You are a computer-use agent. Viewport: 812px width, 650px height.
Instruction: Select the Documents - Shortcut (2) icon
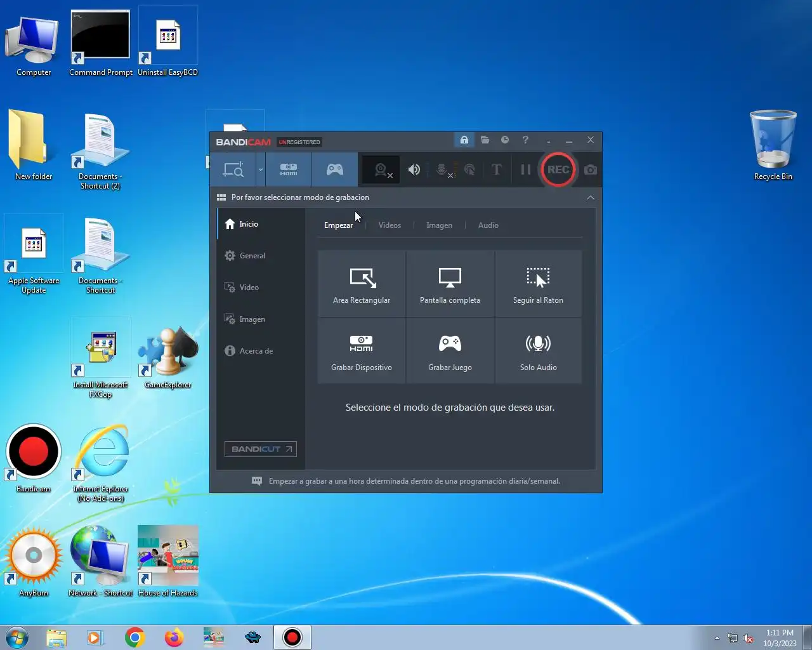point(100,152)
